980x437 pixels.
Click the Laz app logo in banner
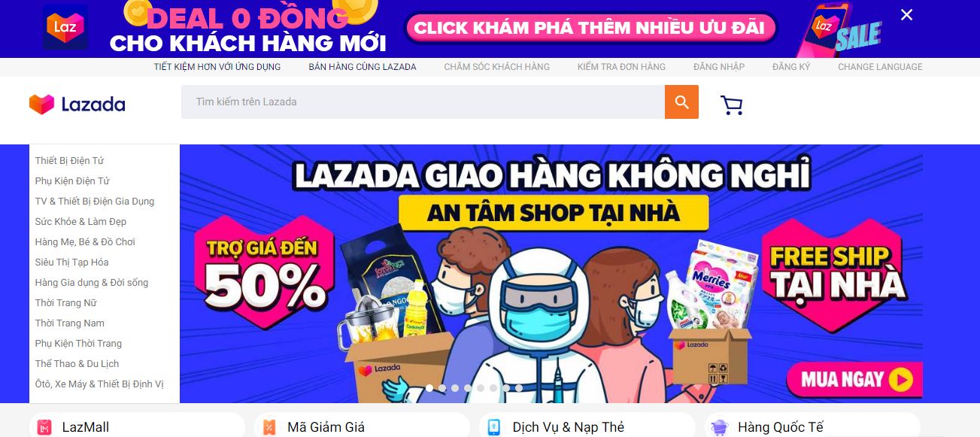click(x=65, y=27)
